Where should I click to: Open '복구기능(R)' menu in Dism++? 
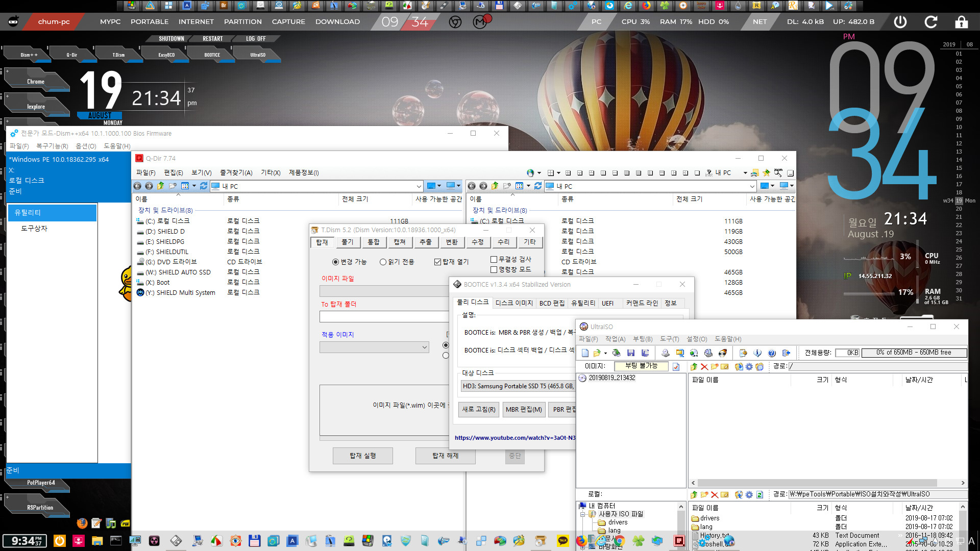pyautogui.click(x=52, y=146)
